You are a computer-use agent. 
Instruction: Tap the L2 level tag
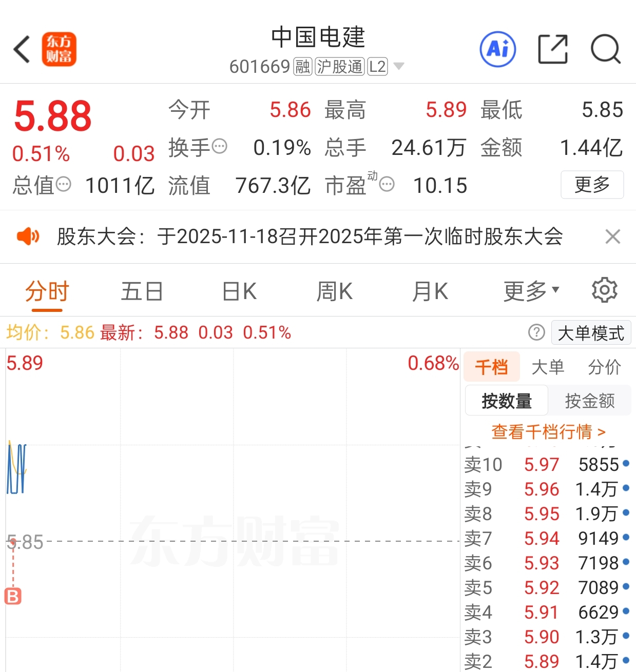377,67
